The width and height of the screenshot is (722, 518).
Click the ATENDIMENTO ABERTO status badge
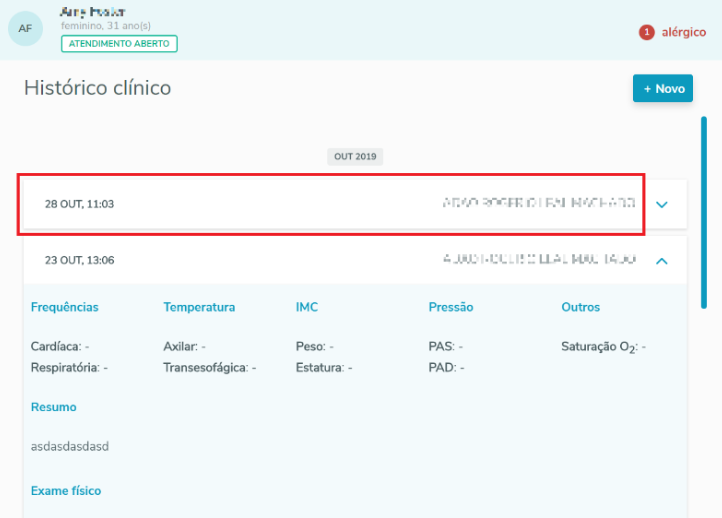(119, 44)
